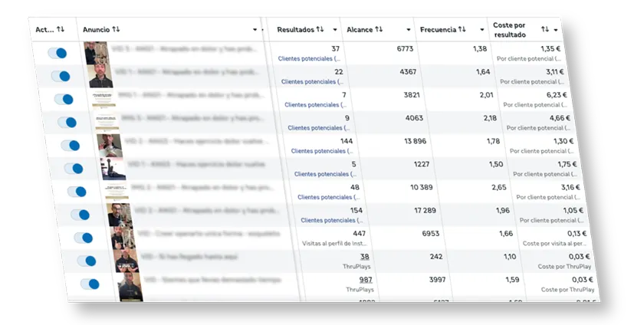Screen dimensions: 644x325
Task: Select reach value 17 289
Action: pos(425,210)
